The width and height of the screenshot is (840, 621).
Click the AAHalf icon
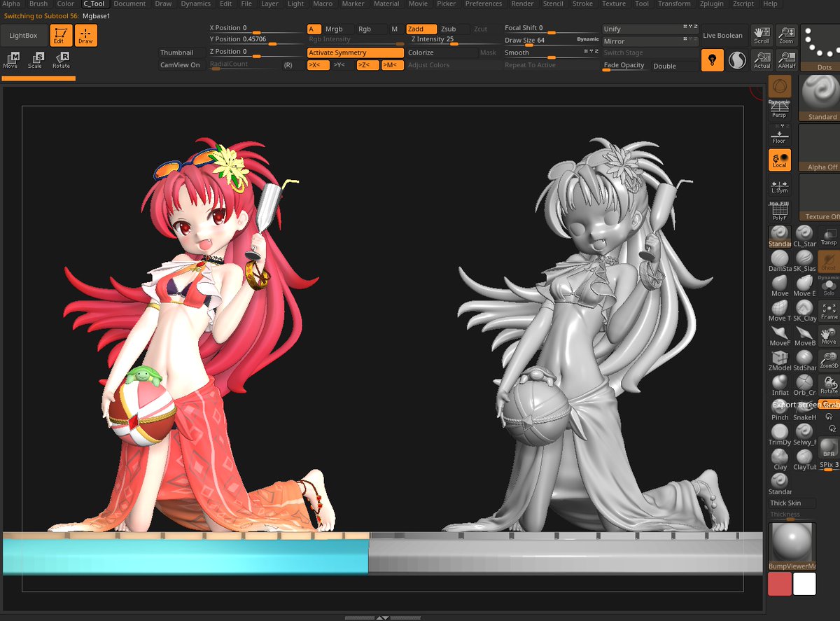point(786,60)
